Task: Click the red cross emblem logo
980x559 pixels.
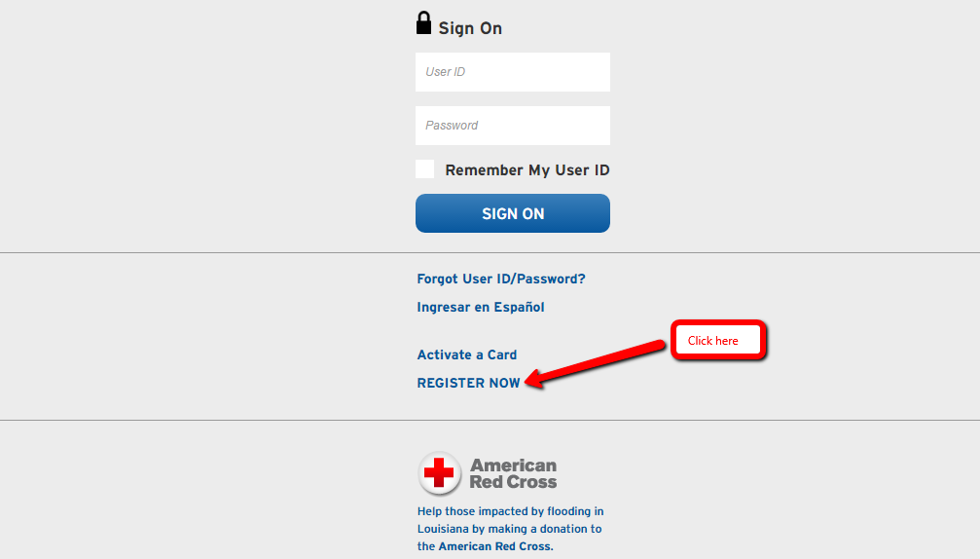Action: tap(439, 473)
